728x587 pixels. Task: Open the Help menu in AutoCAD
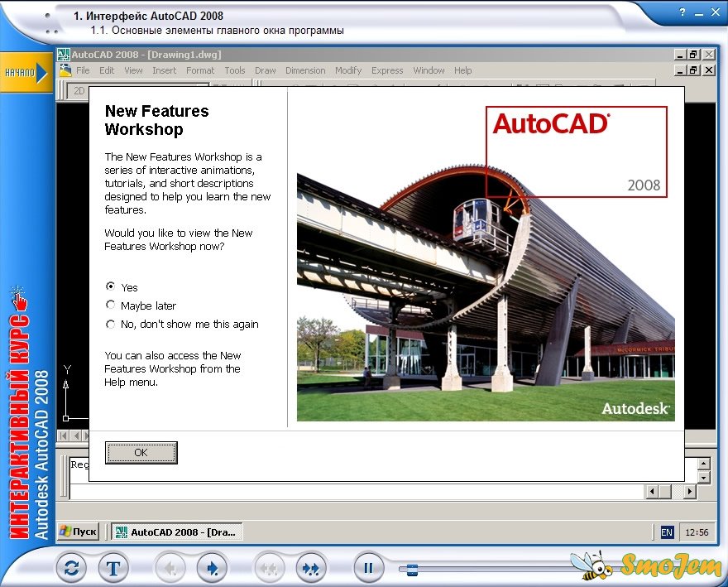[463, 70]
